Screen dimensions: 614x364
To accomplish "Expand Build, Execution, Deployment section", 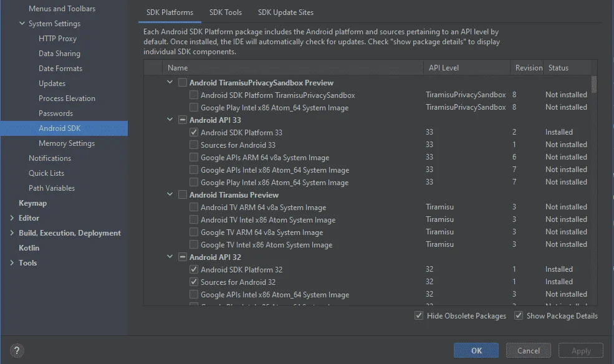I will [12, 233].
